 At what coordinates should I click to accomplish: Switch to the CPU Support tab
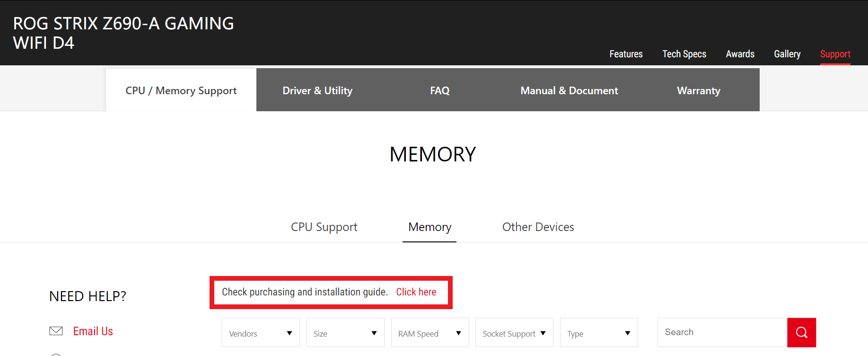(324, 227)
